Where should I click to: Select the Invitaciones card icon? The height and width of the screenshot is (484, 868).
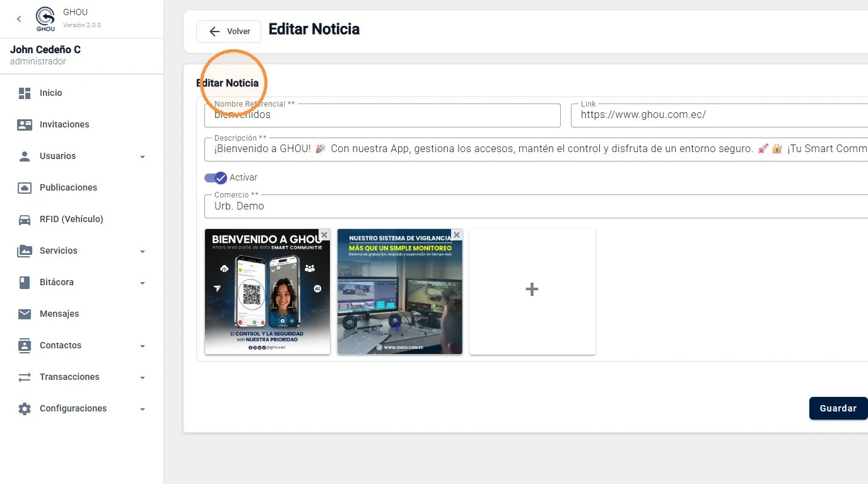click(25, 125)
